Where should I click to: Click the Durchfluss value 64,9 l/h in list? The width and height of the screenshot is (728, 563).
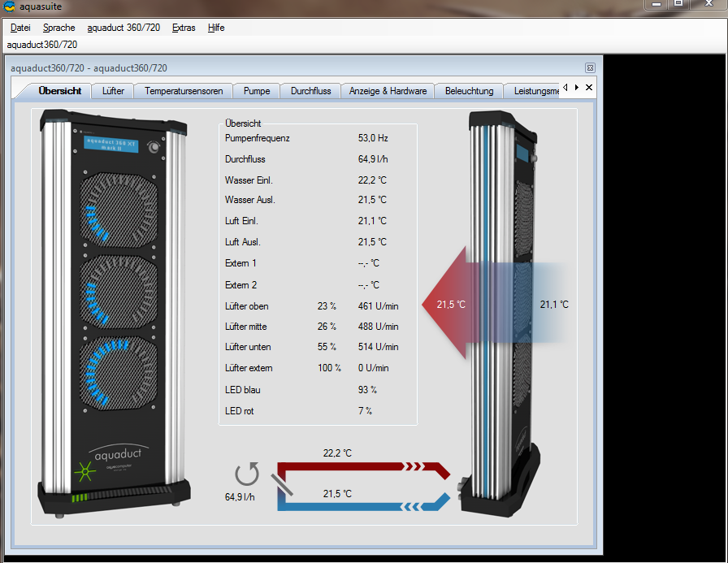373,159
